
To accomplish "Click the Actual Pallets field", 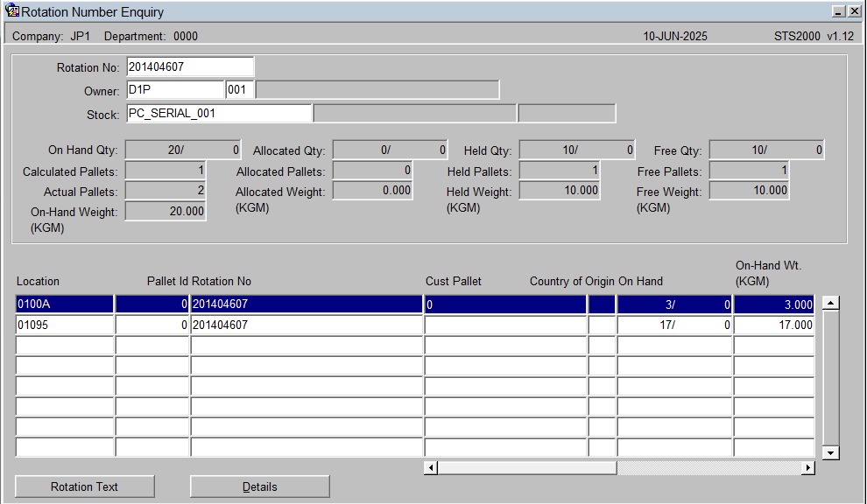I will [166, 191].
